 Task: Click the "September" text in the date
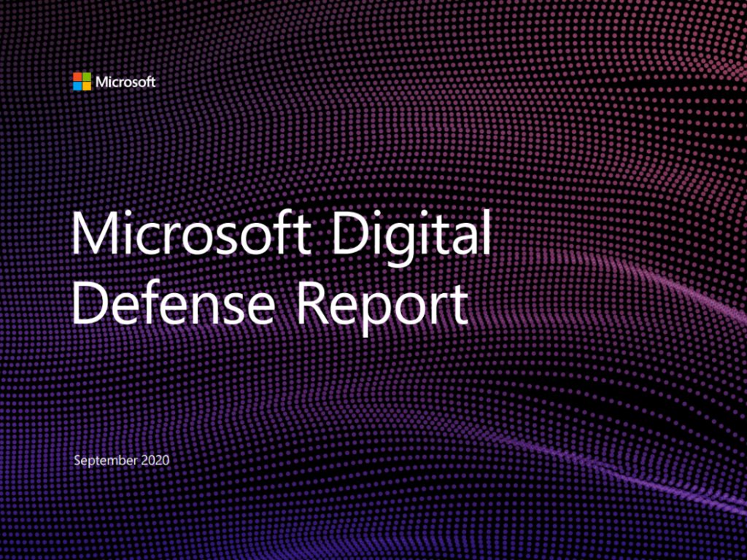(x=102, y=461)
